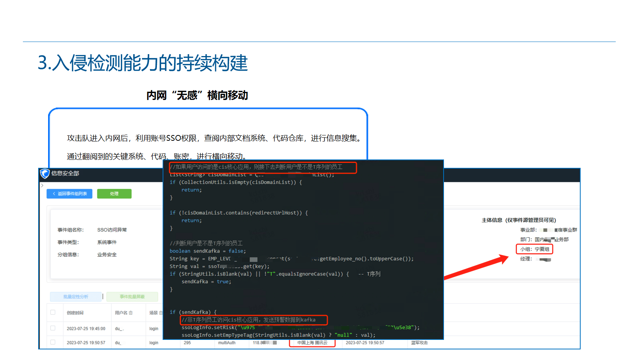644x362 pixels.
Task: Select the 19:50:57 creation time cell on the left
Action: [x=86, y=343]
